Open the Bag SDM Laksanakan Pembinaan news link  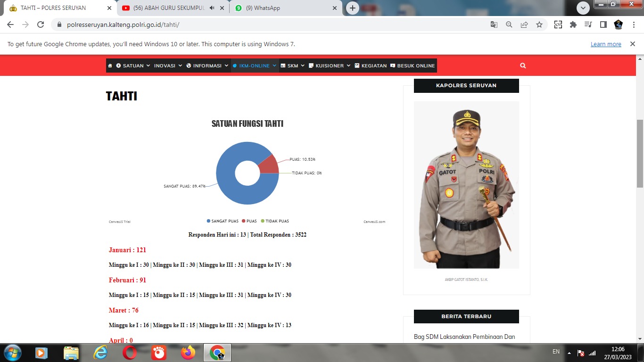coord(464,337)
